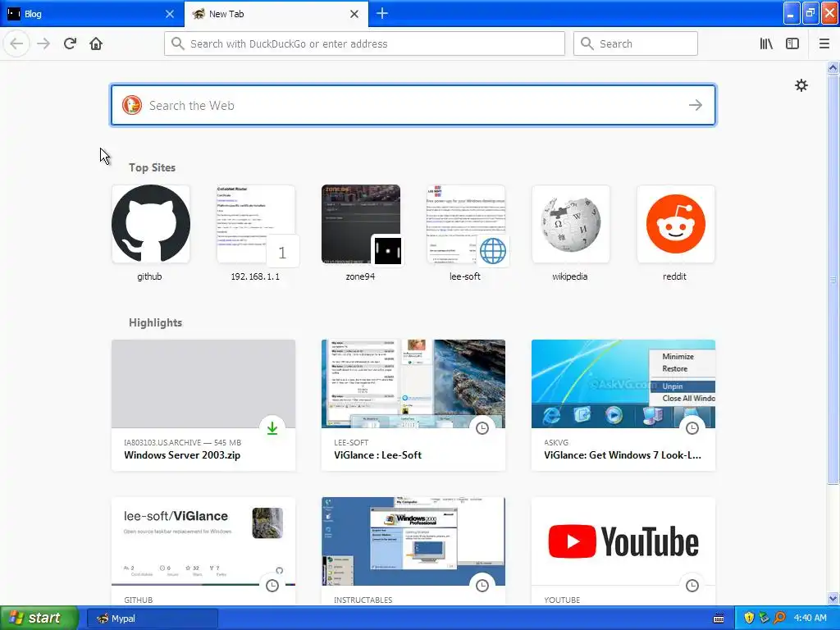Image resolution: width=840 pixels, height=630 pixels.
Task: Click the network tray icon beside the shield
Action: (764, 619)
